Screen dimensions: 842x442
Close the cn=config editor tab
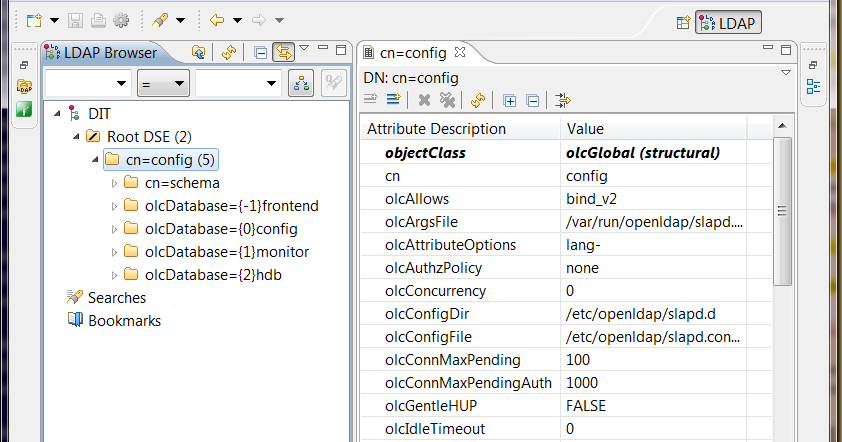[x=460, y=52]
